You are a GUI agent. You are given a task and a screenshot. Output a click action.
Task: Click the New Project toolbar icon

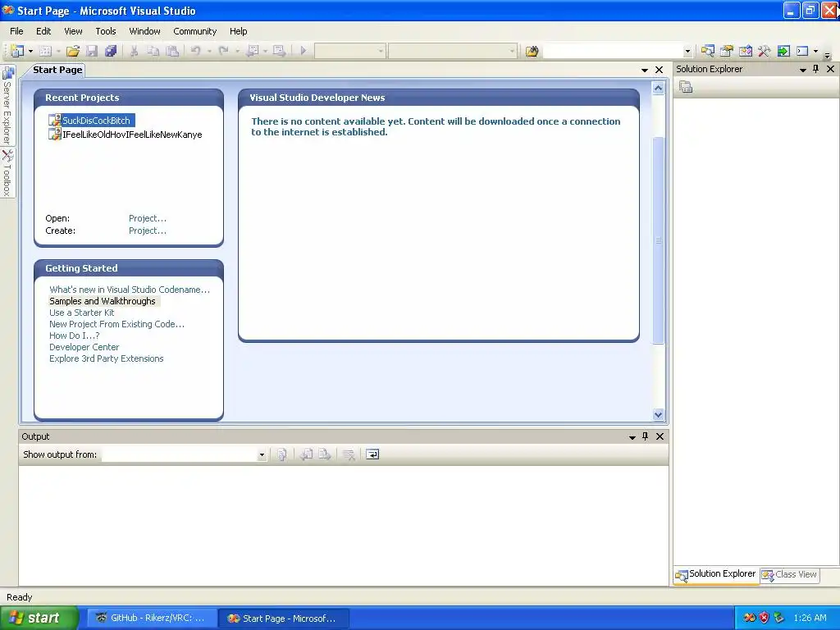click(17, 51)
